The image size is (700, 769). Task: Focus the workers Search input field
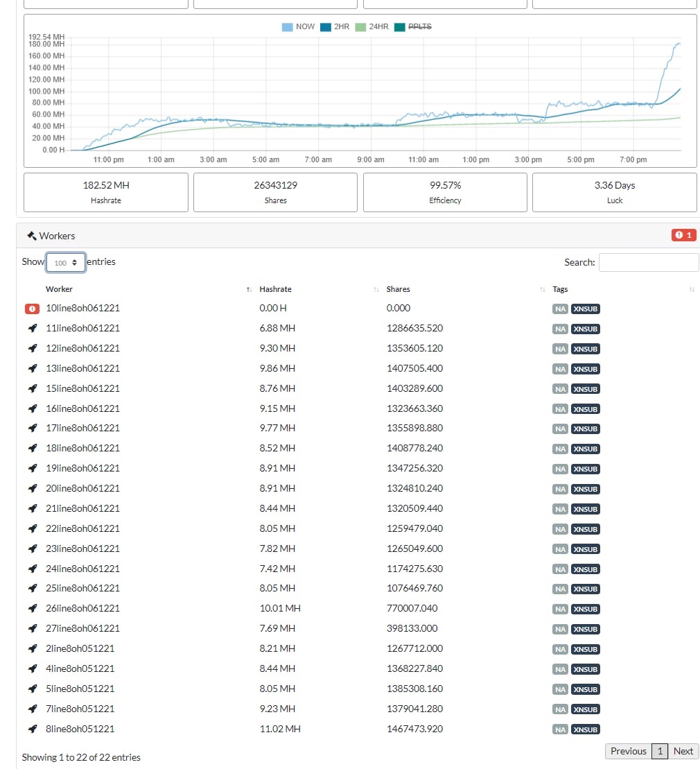[x=649, y=262]
